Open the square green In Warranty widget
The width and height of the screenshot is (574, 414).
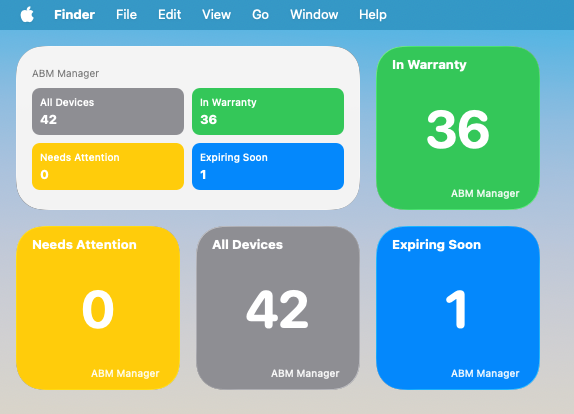coord(458,128)
